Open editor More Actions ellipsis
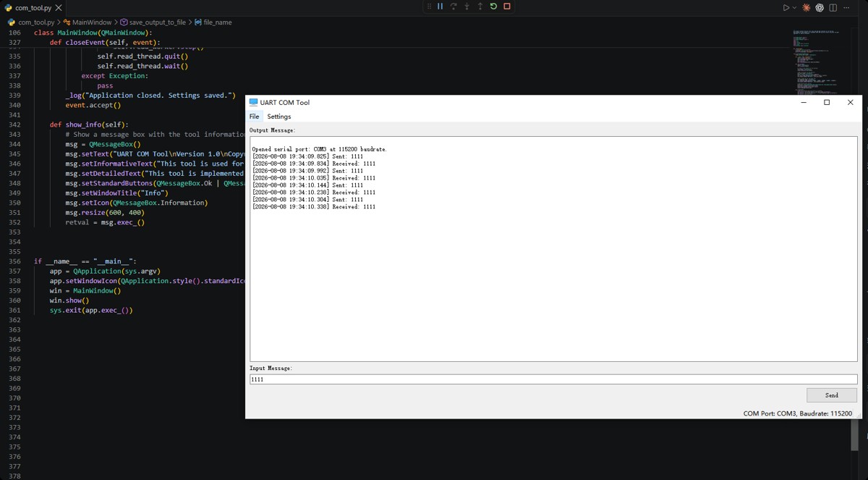The height and width of the screenshot is (480, 868). pos(847,8)
